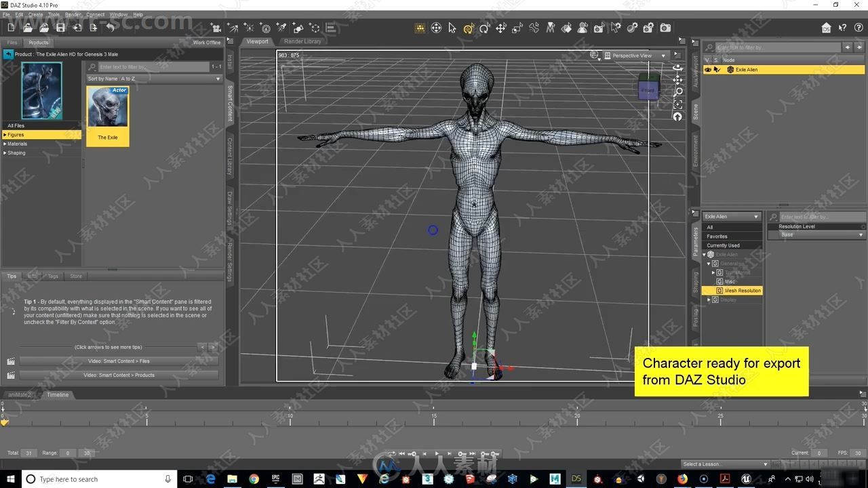
Task: Expand the Transforms group in Parameters
Action: pyautogui.click(x=713, y=272)
